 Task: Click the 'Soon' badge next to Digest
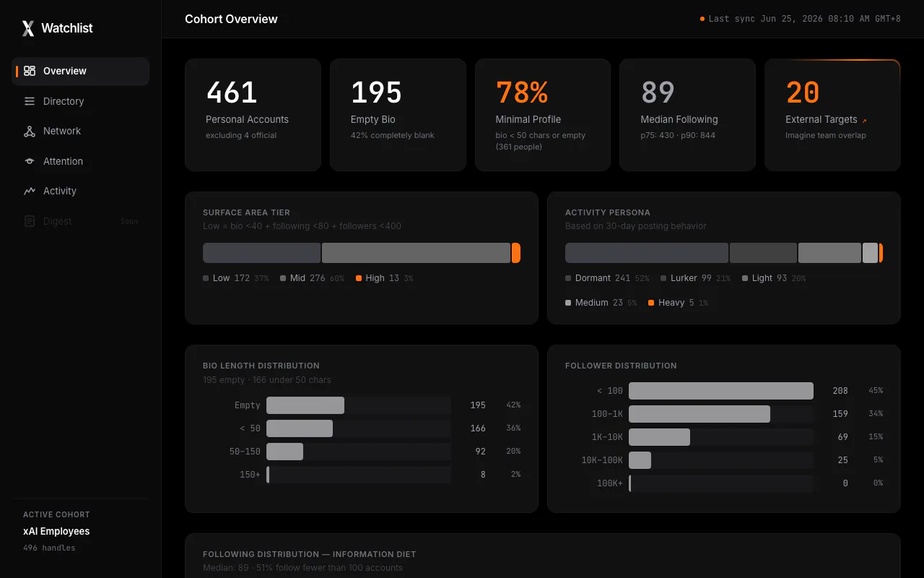(129, 221)
